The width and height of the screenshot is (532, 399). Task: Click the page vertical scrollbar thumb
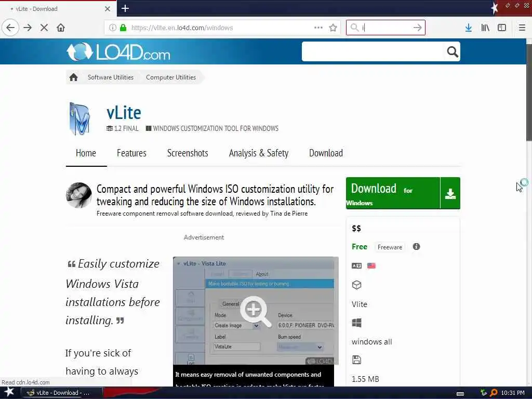tap(529, 92)
